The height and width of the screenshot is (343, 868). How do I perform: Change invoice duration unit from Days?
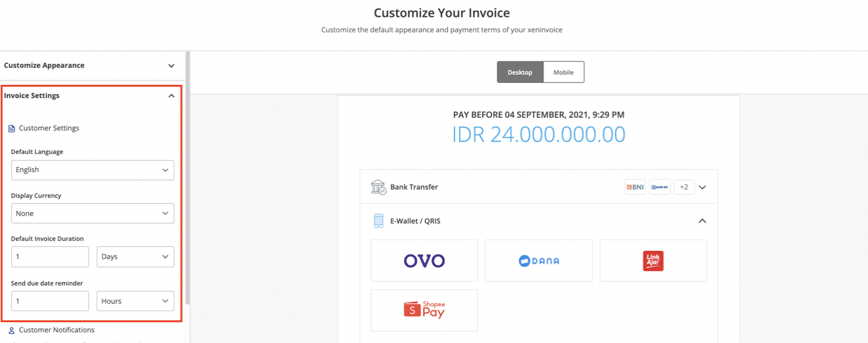coord(135,257)
